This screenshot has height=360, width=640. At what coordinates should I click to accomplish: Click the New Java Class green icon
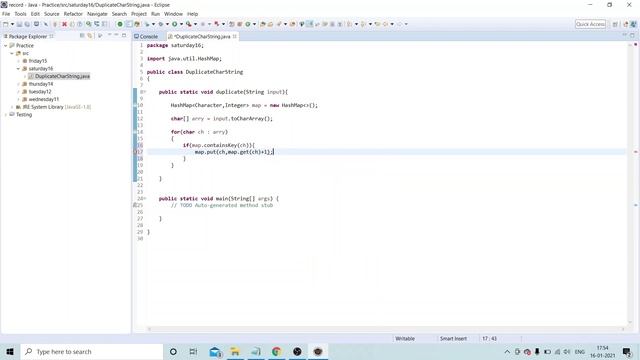click(247, 24)
